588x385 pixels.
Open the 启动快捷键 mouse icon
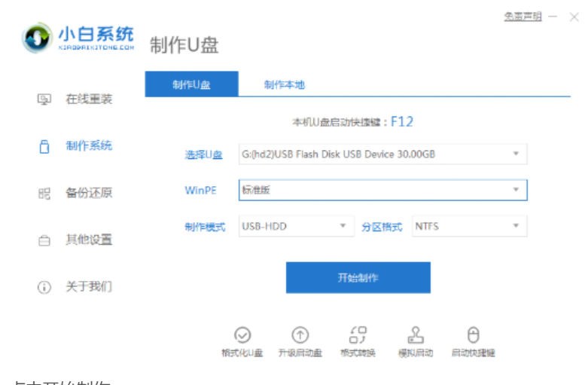tap(473, 335)
